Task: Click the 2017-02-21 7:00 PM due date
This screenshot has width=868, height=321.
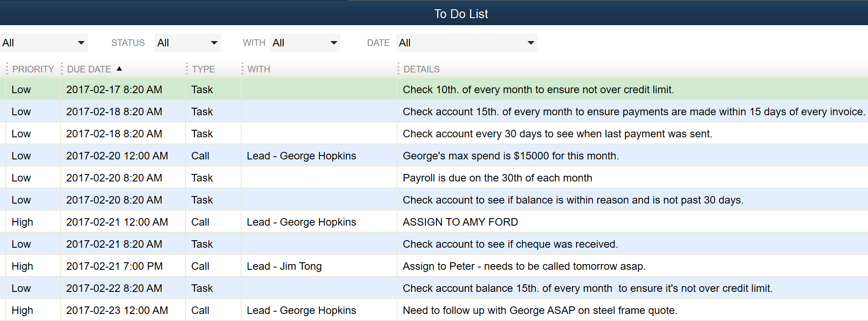Action: 114,266
